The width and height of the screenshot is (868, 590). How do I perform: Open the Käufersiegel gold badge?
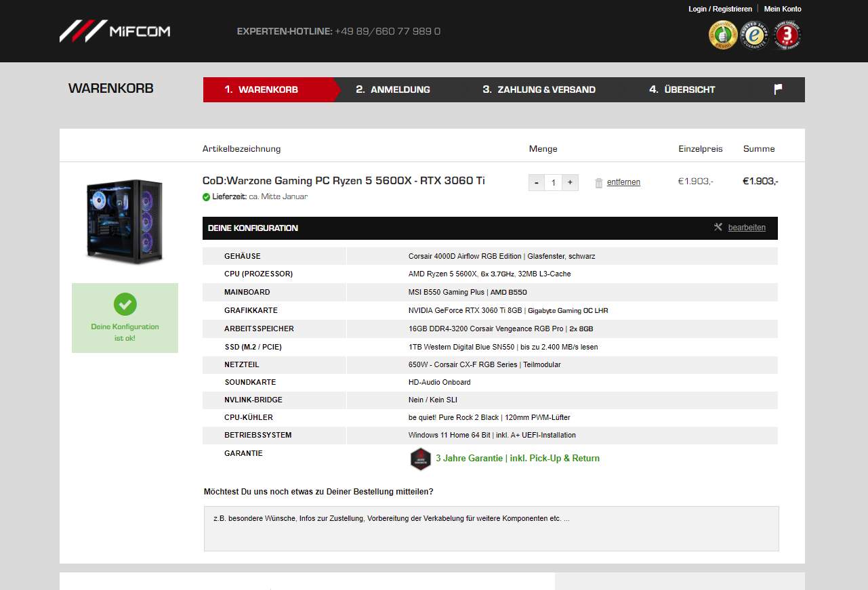[723, 35]
